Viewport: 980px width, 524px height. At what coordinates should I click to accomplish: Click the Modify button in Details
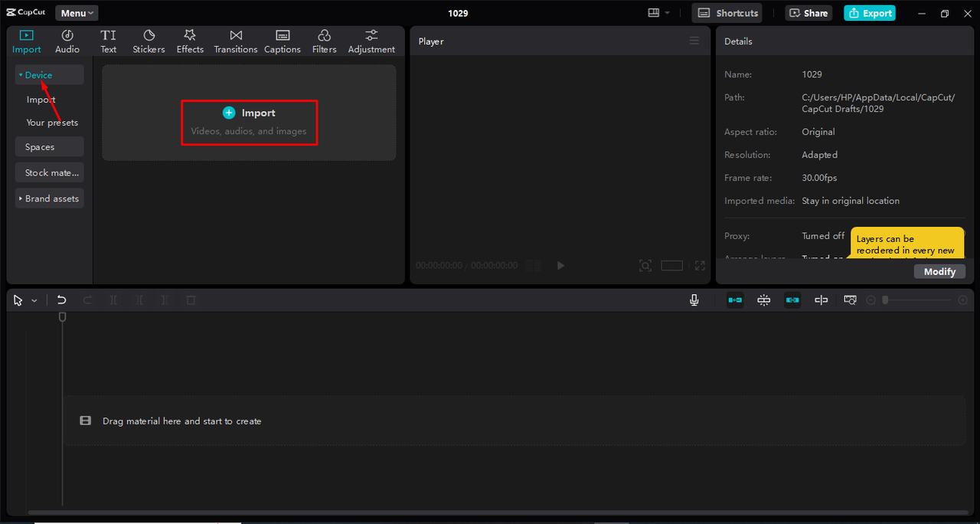(x=939, y=271)
